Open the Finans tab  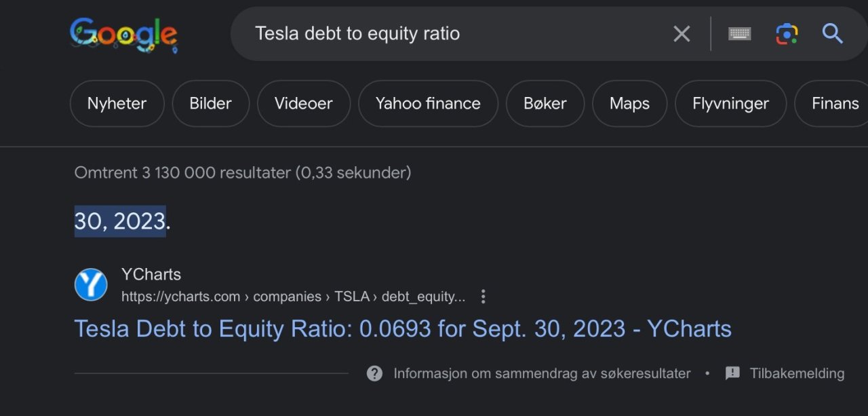pos(835,104)
